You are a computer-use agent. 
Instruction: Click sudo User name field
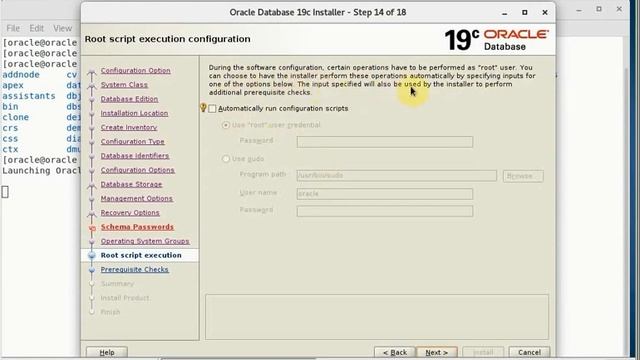385,193
